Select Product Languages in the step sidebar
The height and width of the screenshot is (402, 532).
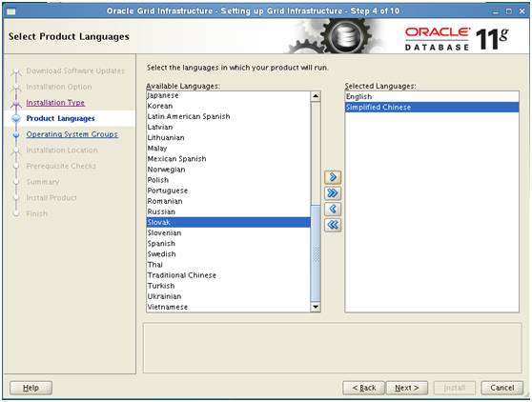click(60, 118)
